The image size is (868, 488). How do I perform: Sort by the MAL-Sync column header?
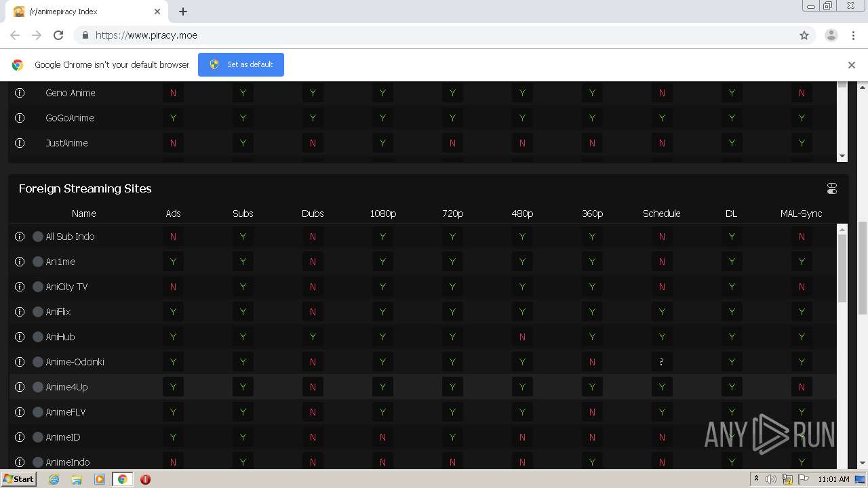click(802, 213)
